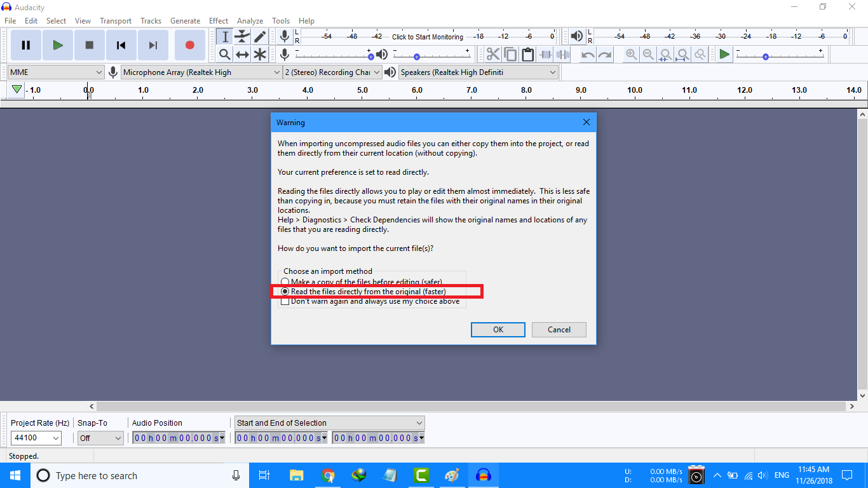This screenshot has width=868, height=488.
Task: Open the Audio Position time format arrow
Action: [x=222, y=438]
